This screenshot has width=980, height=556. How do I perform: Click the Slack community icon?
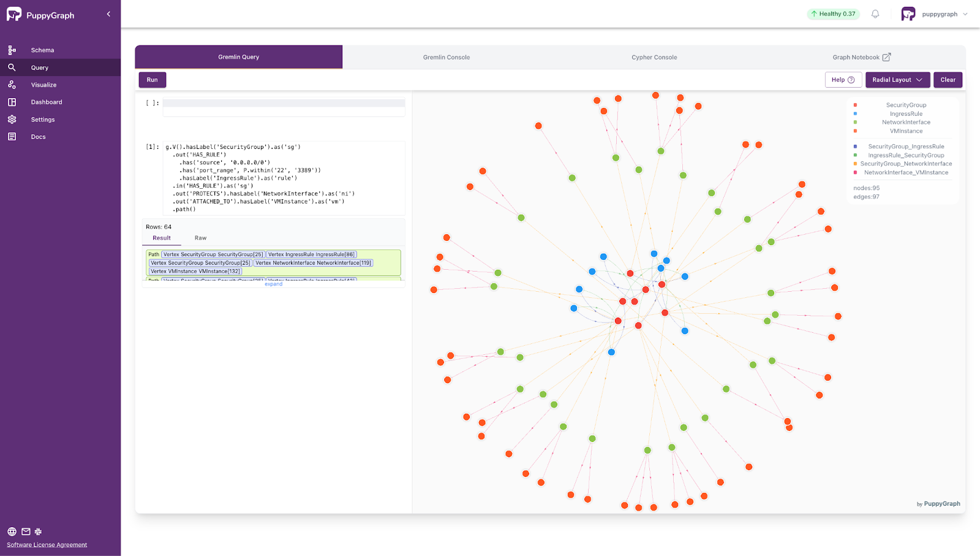pyautogui.click(x=38, y=531)
